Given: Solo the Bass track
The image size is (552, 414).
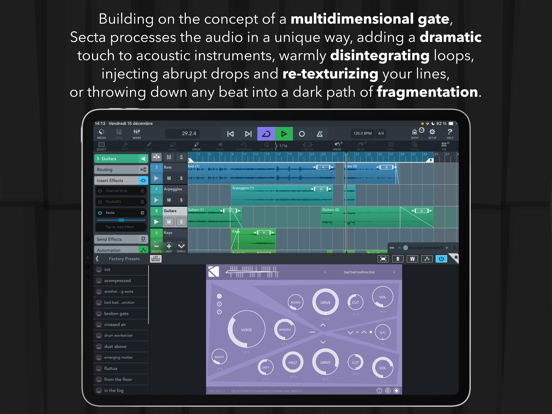Looking at the screenshot, I should point(181,178).
